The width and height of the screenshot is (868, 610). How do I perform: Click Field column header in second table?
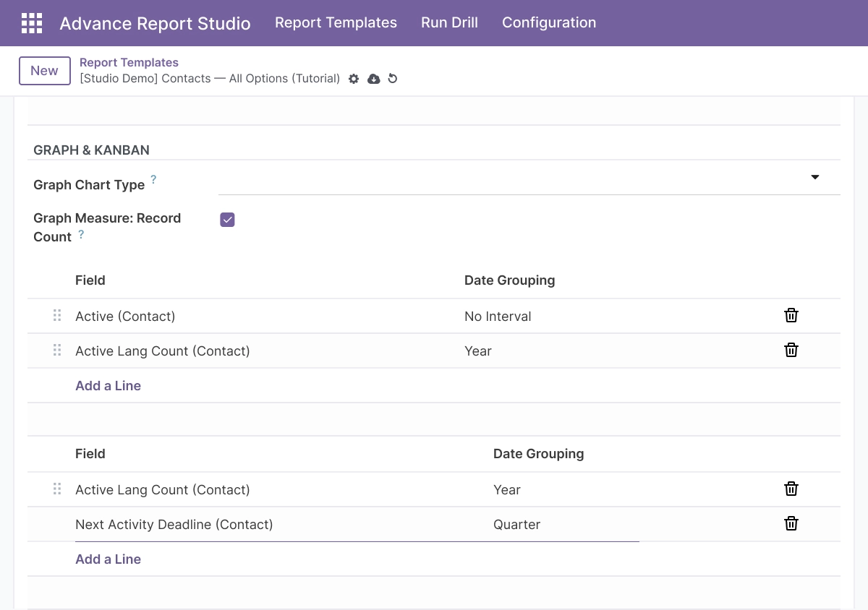coord(90,454)
